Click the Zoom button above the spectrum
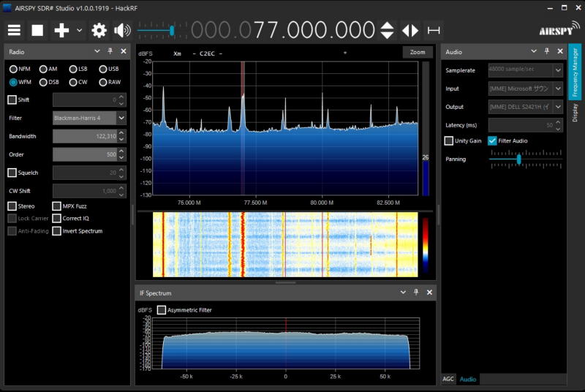 (418, 52)
